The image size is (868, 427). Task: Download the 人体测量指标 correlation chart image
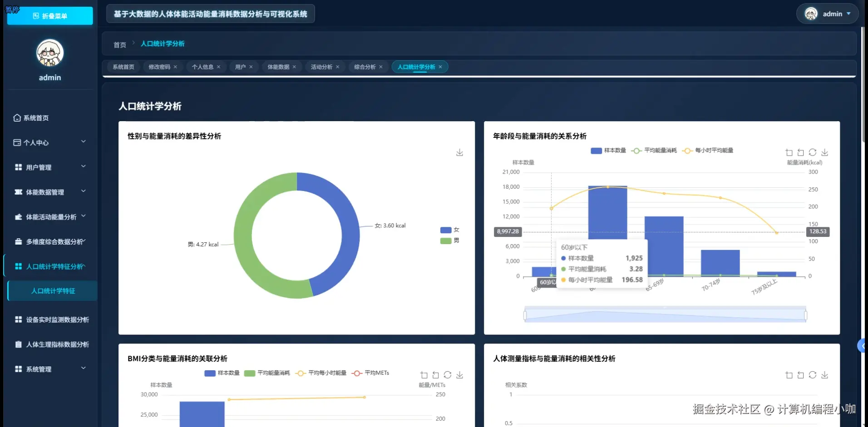[825, 375]
